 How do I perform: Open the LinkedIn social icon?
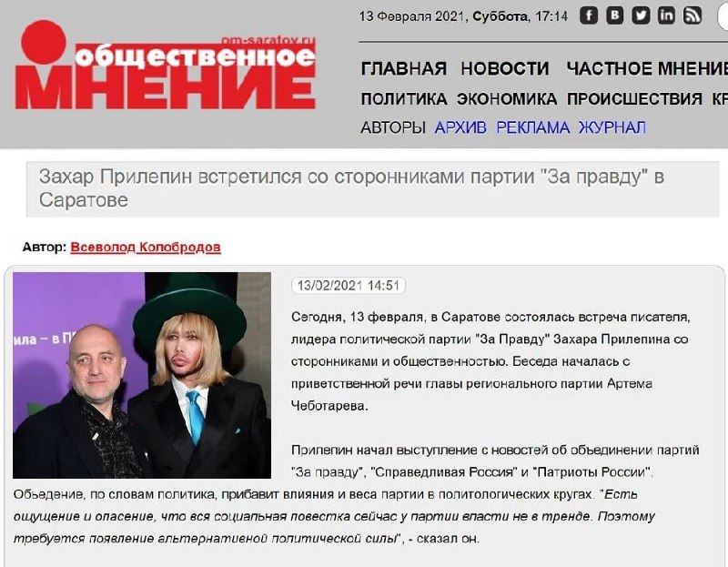pyautogui.click(x=666, y=15)
